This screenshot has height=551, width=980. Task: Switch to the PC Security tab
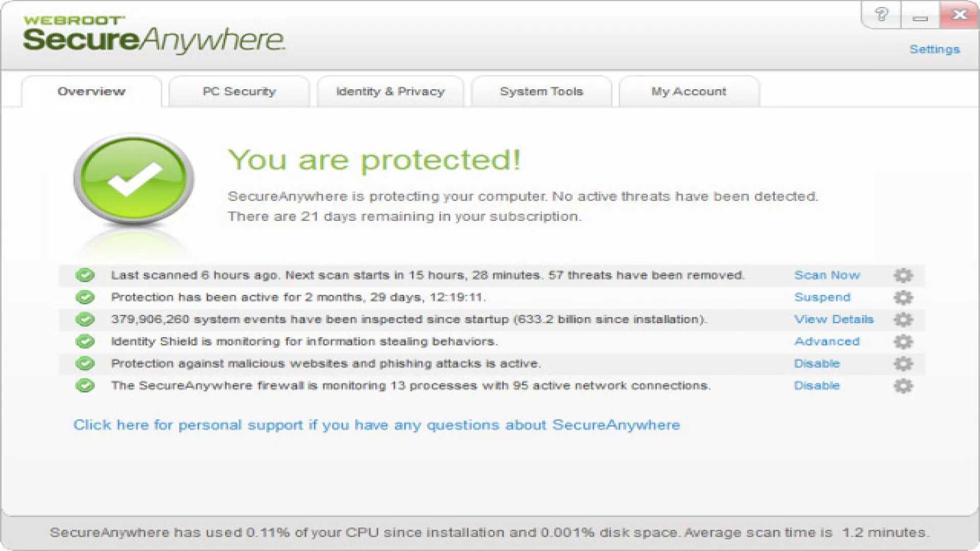pyautogui.click(x=239, y=92)
